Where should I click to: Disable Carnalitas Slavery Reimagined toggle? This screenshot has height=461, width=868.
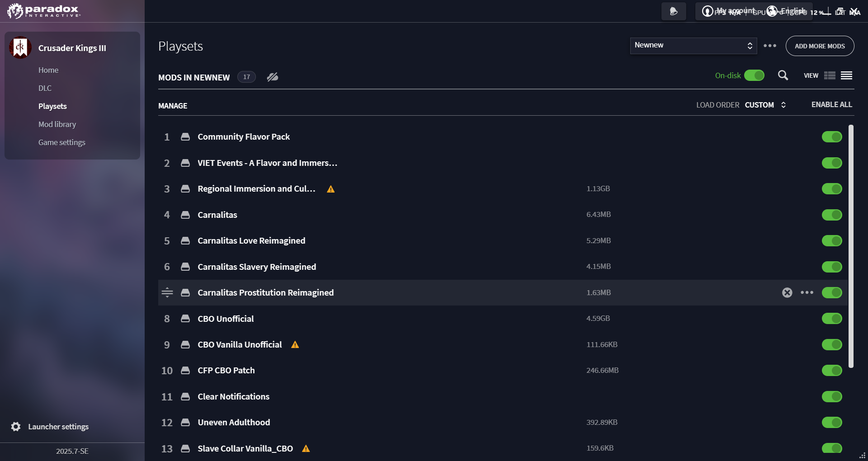832,267
